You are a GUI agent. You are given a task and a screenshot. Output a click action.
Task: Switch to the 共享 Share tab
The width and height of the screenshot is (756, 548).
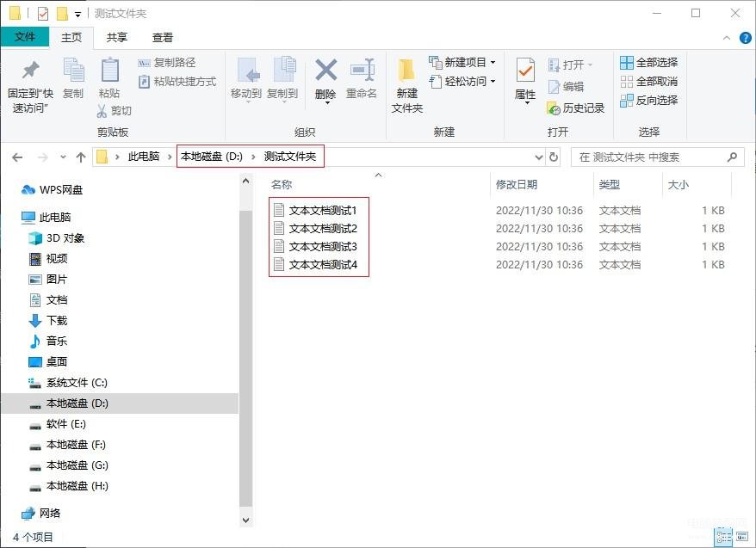pos(117,37)
